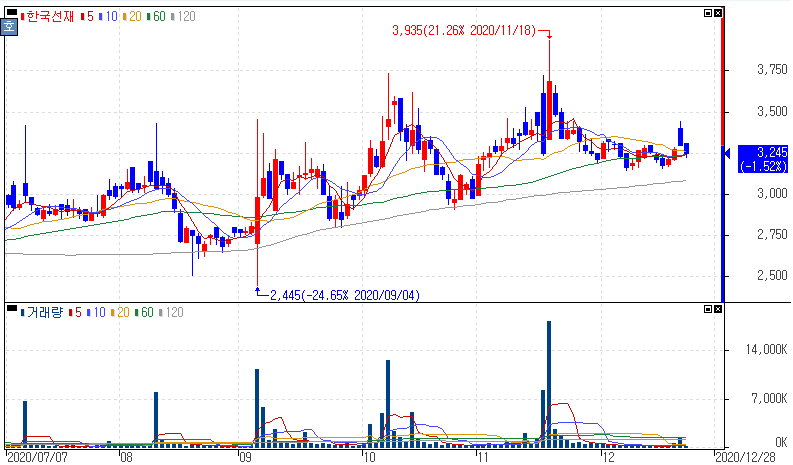
Task: Toggle the 10-day moving average in price legend
Action: click(x=108, y=17)
